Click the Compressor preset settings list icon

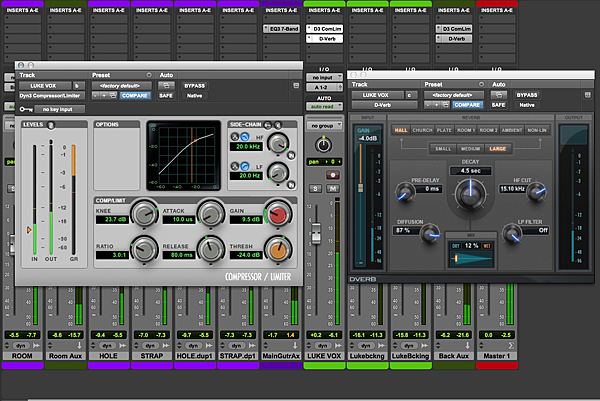149,75
